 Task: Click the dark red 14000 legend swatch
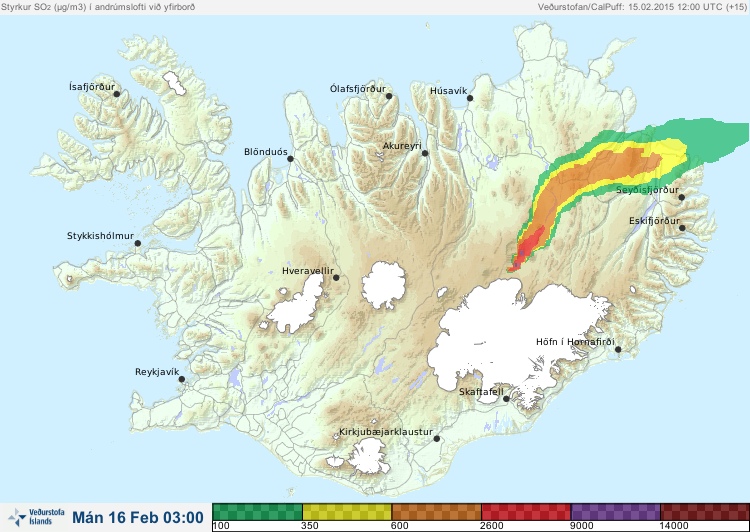coord(705,512)
